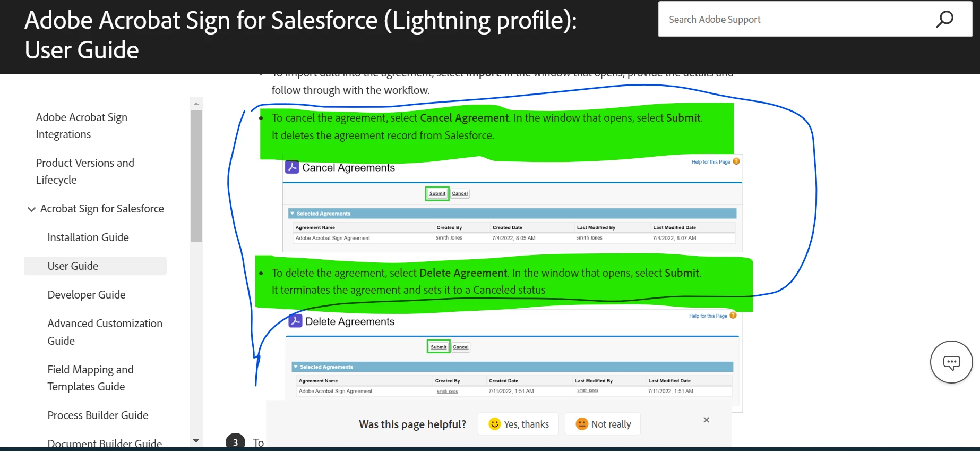Click Cancel in Cancel Agreements screenshot
Viewport: 980px width, 451px height.
(460, 193)
